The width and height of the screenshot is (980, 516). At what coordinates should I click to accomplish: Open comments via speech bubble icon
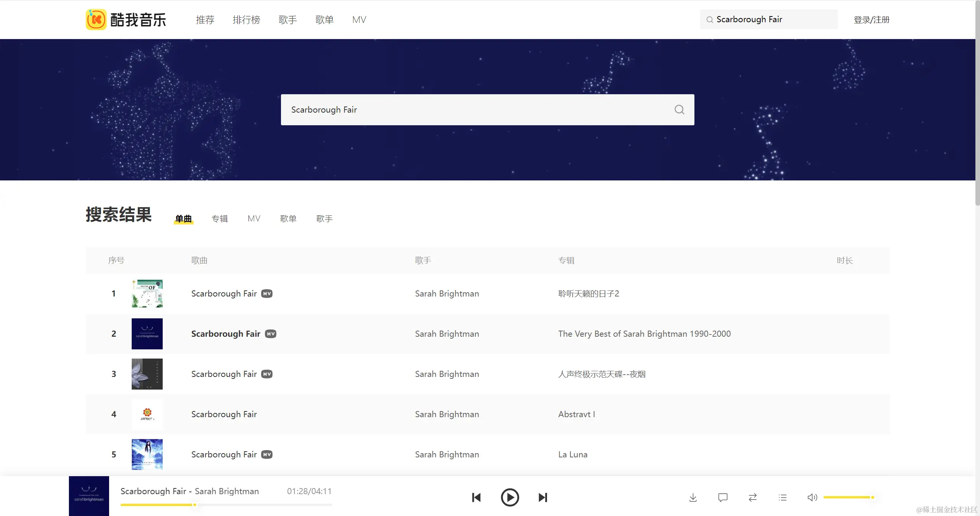pos(723,497)
